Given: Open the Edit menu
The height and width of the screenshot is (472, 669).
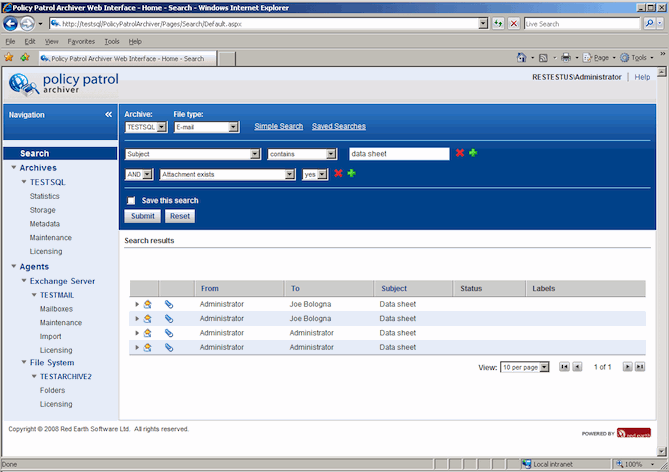Looking at the screenshot, I should pyautogui.click(x=30, y=41).
